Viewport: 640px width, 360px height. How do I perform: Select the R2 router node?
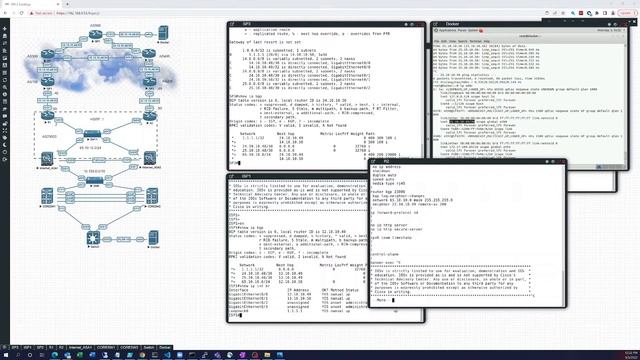150,116
